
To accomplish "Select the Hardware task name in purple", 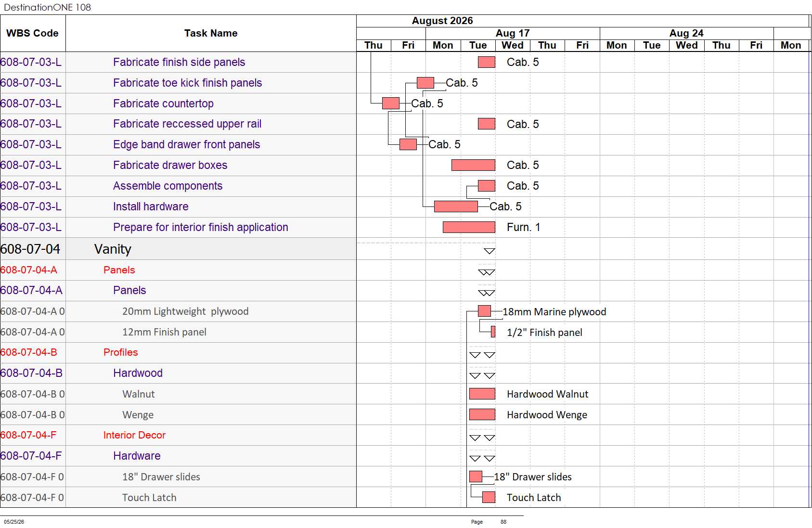I will tap(137, 456).
